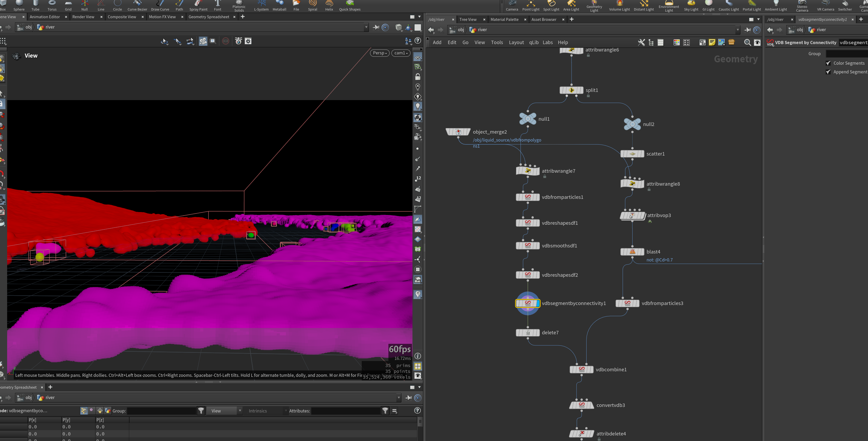Open the Tree View tab
Screen dimensions: 868x441
pos(468,20)
